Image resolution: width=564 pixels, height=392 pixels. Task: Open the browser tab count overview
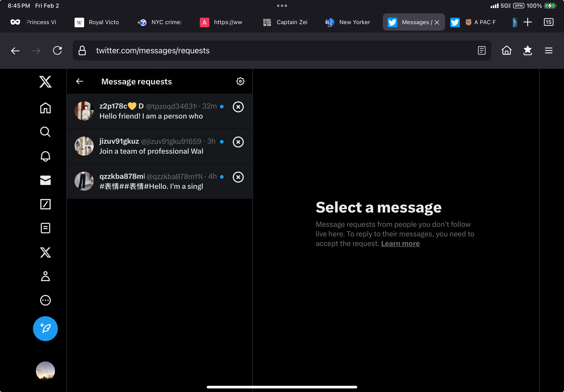548,22
